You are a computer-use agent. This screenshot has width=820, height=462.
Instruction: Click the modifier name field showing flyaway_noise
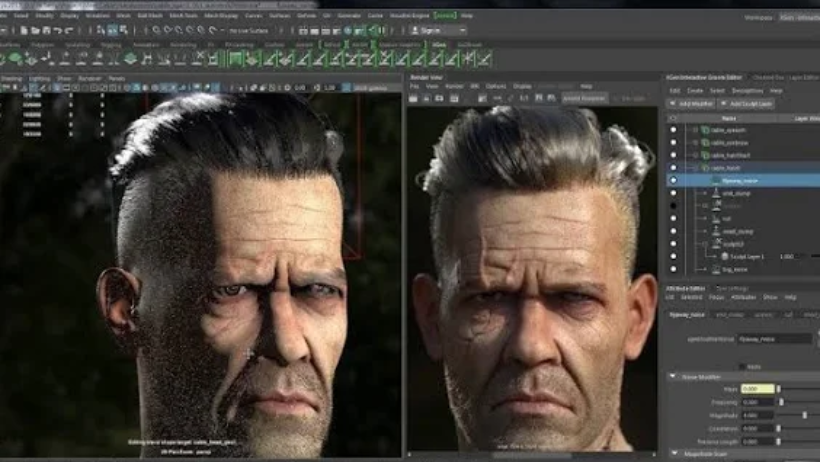(x=775, y=339)
